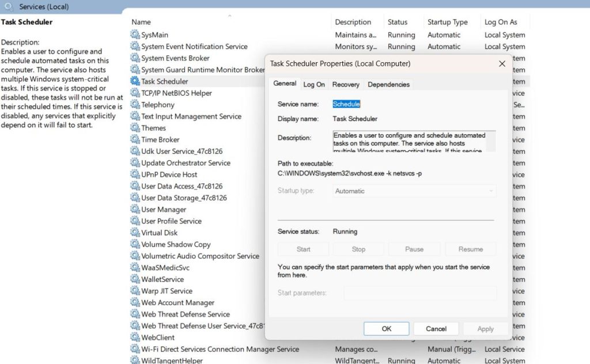Click the WebClient service gear icon

click(x=135, y=338)
